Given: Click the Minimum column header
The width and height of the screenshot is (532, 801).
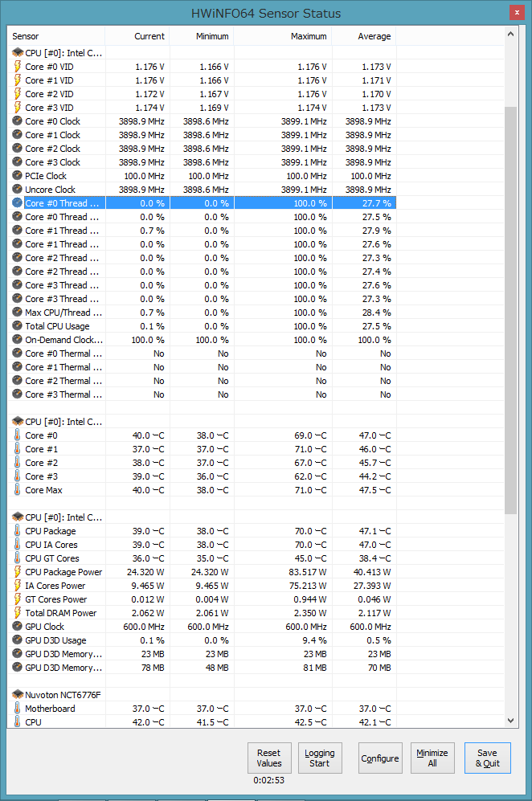Looking at the screenshot, I should click(202, 36).
